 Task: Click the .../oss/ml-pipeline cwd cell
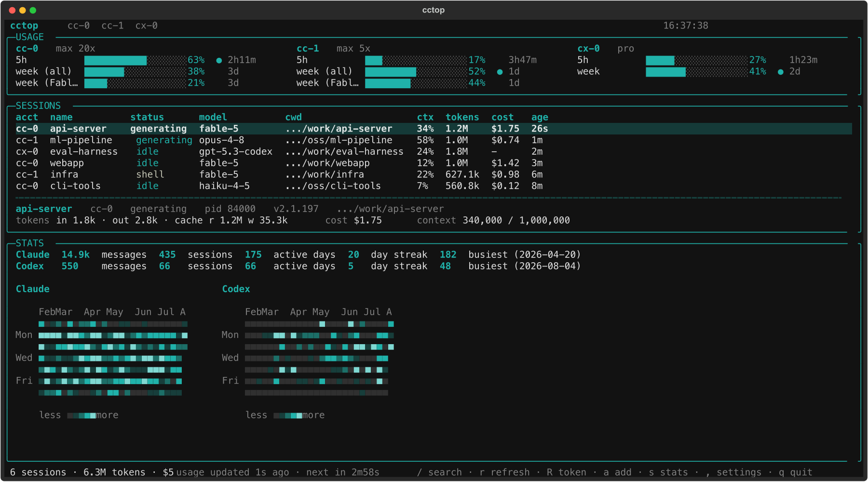tap(339, 140)
